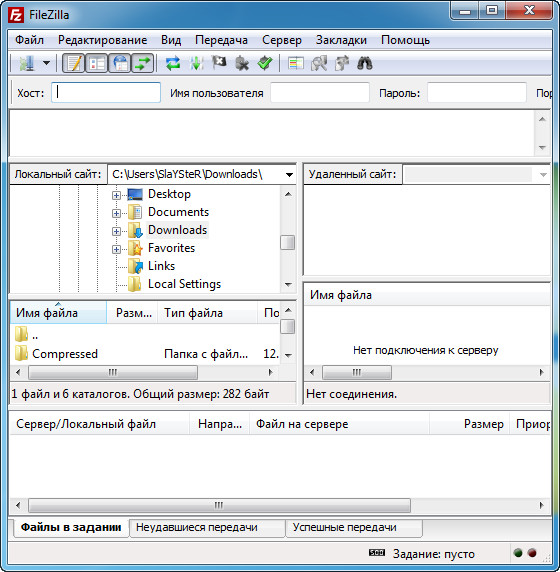The width and height of the screenshot is (560, 572).
Task: Click the green activity indicator LED
Action: pos(518,553)
